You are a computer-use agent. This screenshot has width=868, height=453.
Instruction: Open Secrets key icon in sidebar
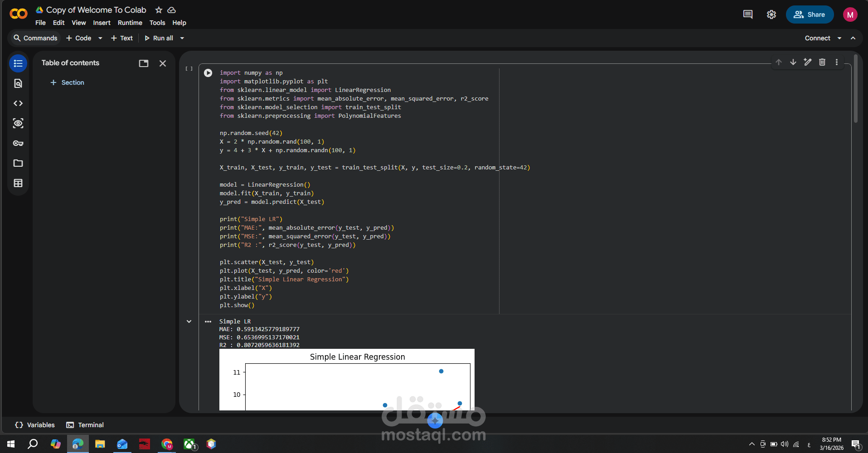click(18, 143)
